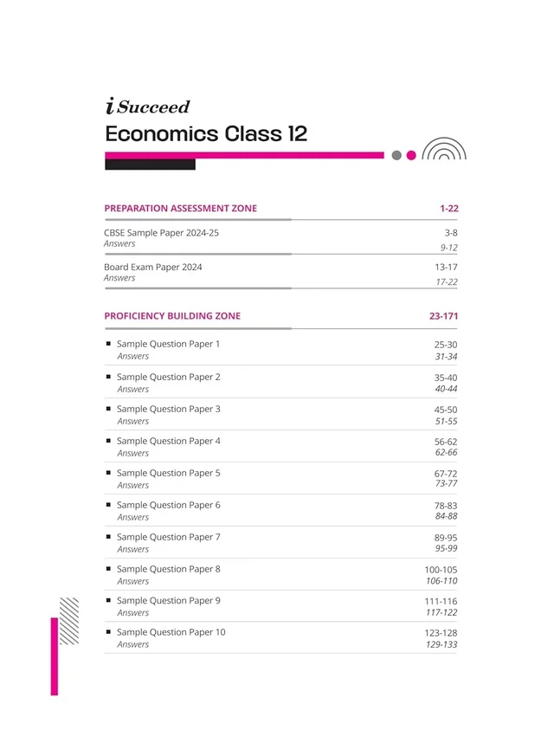
Task: Click the iSucceed logo text
Action: [x=147, y=106]
